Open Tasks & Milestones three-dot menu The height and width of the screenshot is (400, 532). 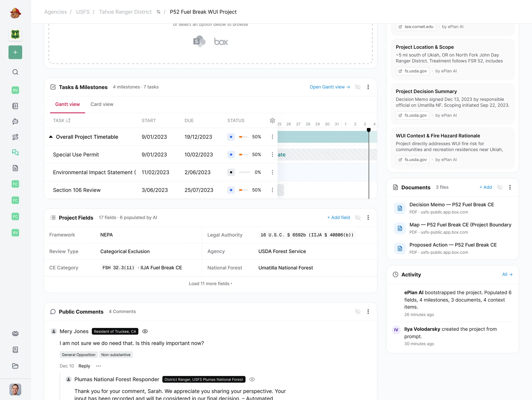pos(368,87)
